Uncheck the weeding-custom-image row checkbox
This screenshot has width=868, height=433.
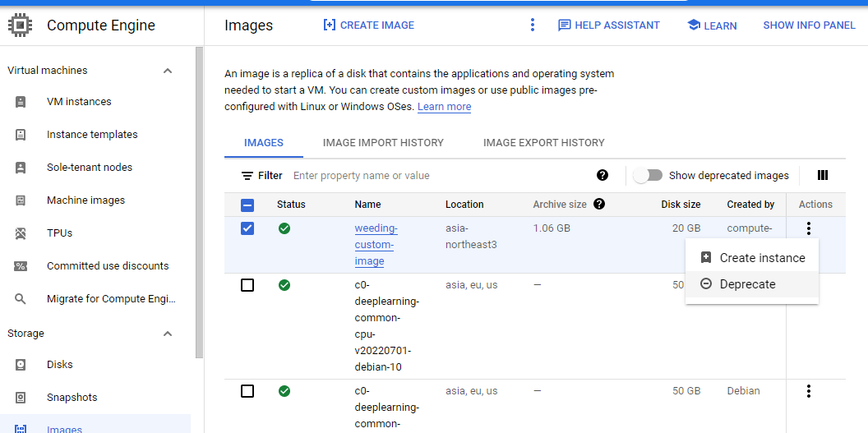click(x=247, y=228)
